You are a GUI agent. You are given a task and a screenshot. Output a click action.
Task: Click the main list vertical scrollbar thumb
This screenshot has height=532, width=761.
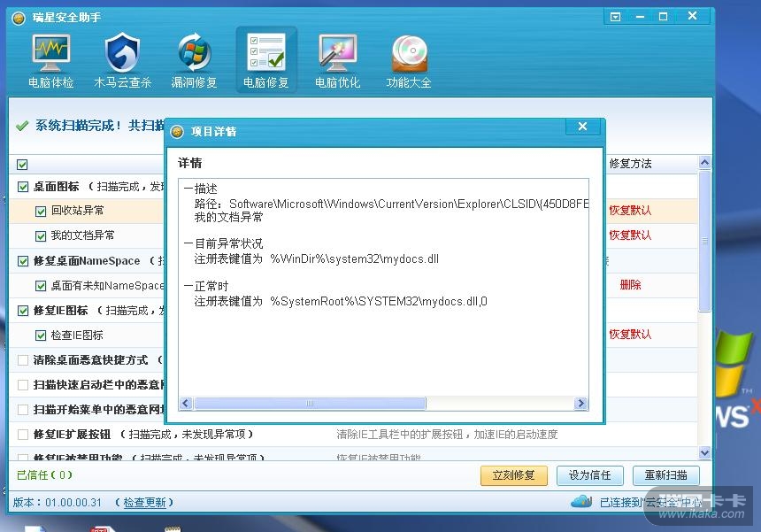click(x=704, y=241)
